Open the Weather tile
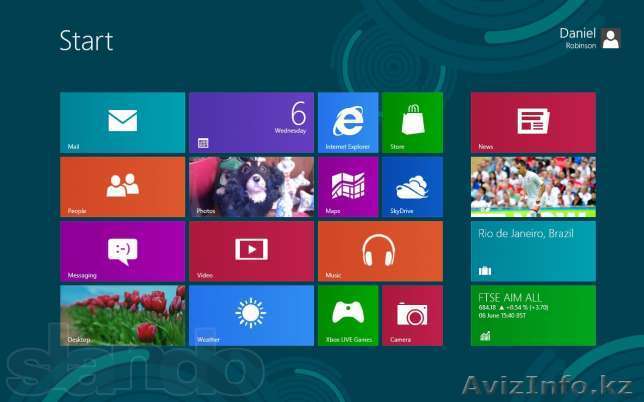Screen dimensions: 644x402 [251, 315]
